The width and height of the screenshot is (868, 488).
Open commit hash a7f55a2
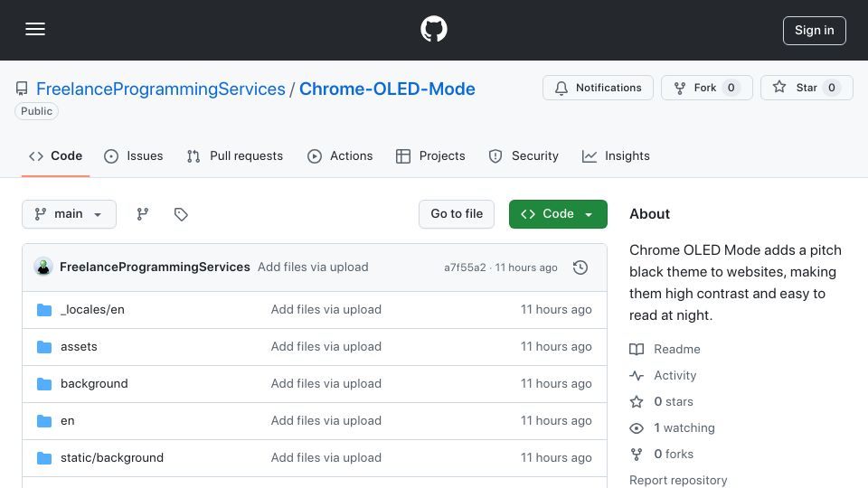click(465, 267)
